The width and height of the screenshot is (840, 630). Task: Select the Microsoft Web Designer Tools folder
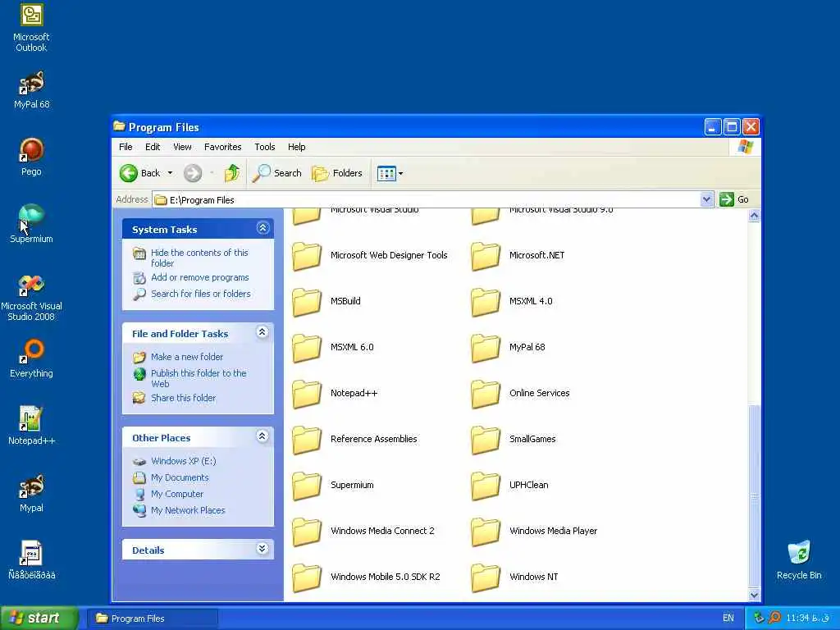point(370,256)
